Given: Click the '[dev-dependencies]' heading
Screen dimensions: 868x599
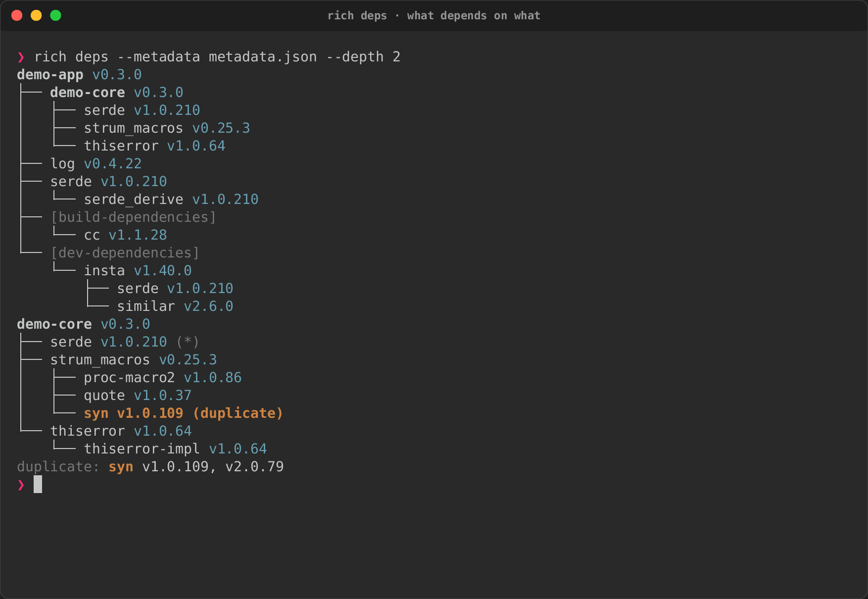Looking at the screenshot, I should pos(125,253).
